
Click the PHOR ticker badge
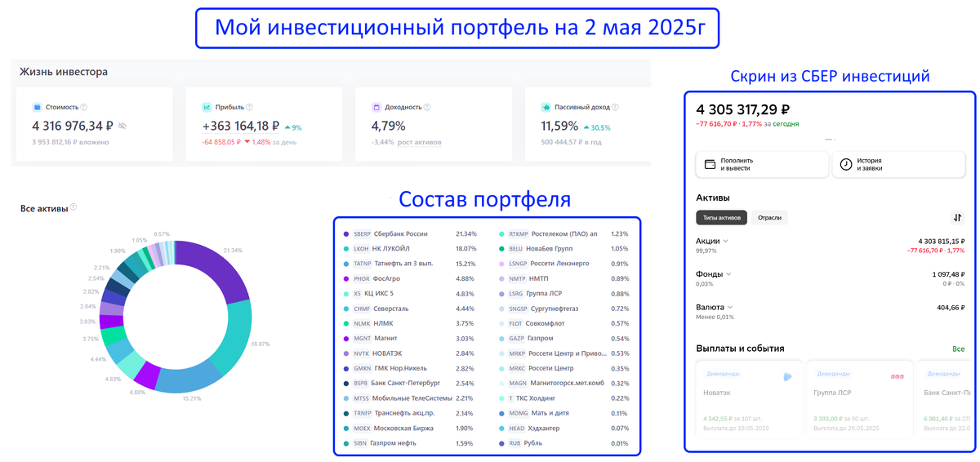(362, 278)
